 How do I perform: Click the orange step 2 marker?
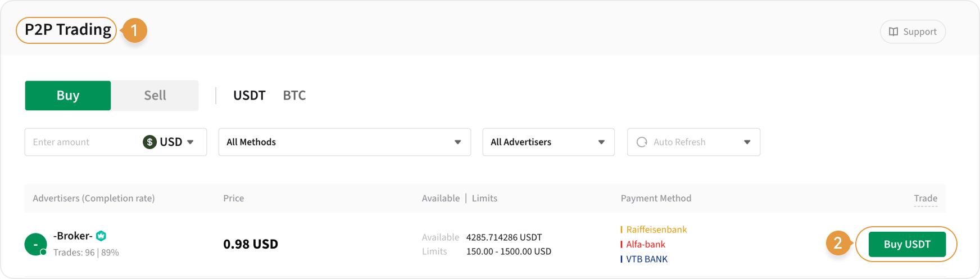pyautogui.click(x=838, y=244)
